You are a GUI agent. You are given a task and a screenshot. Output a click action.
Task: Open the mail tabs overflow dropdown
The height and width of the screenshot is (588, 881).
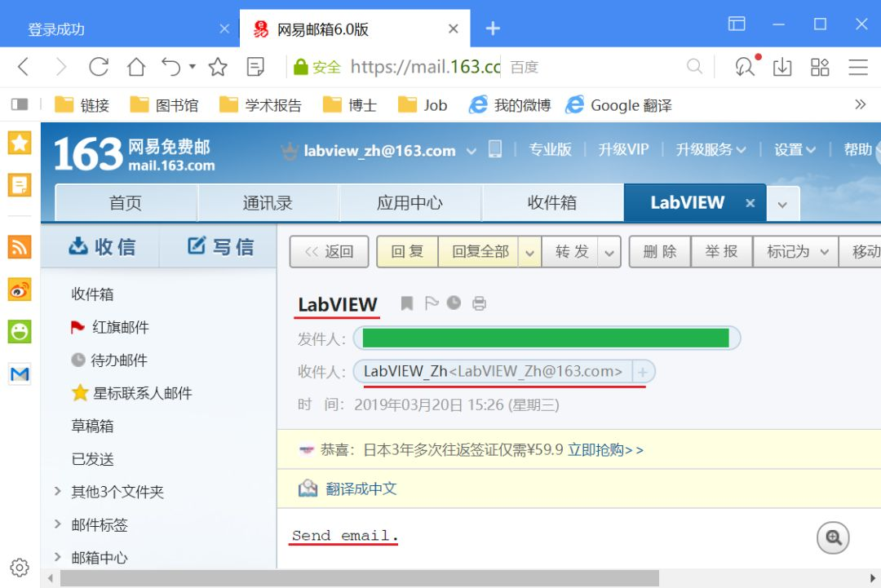[782, 204]
